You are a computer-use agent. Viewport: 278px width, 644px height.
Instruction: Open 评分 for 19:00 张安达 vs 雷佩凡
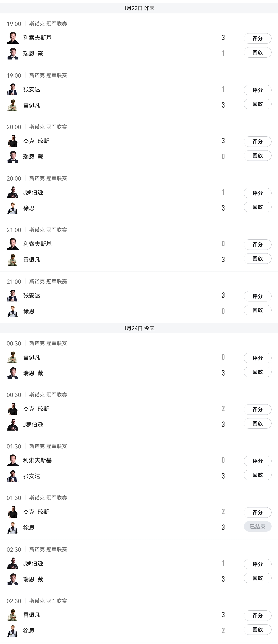(x=257, y=90)
